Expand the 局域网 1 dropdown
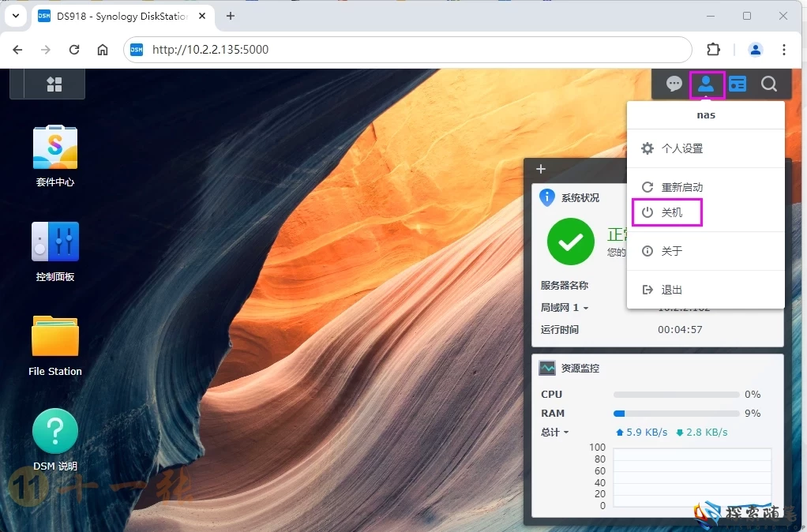Image resolution: width=807 pixels, height=532 pixels. pyautogui.click(x=564, y=308)
